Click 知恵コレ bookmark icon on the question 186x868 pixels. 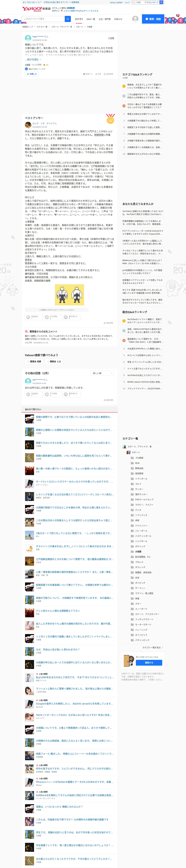point(88,74)
